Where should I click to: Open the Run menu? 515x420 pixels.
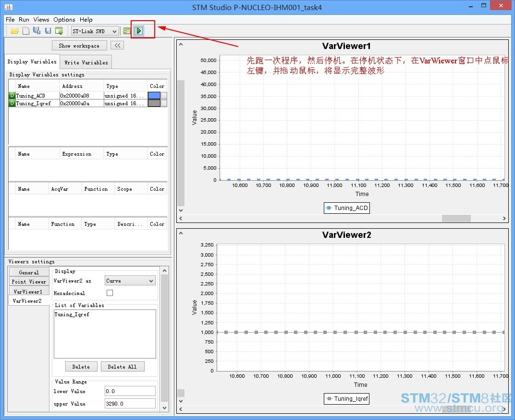pyautogui.click(x=24, y=19)
